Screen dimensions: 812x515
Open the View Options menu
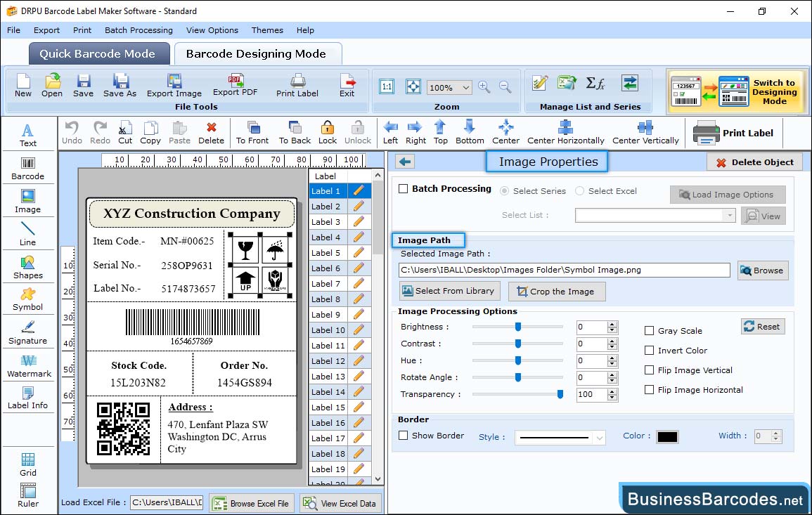tap(212, 30)
